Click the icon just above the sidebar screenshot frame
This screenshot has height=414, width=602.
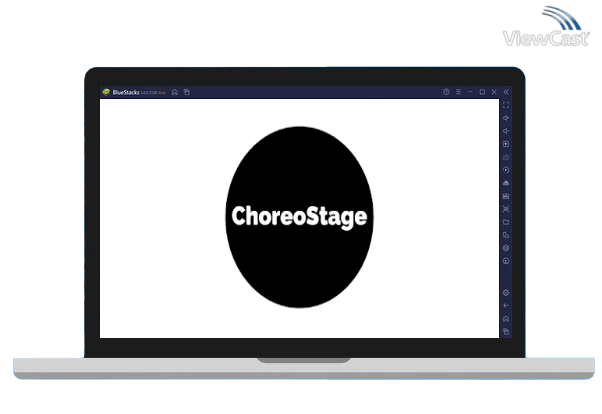(506, 196)
